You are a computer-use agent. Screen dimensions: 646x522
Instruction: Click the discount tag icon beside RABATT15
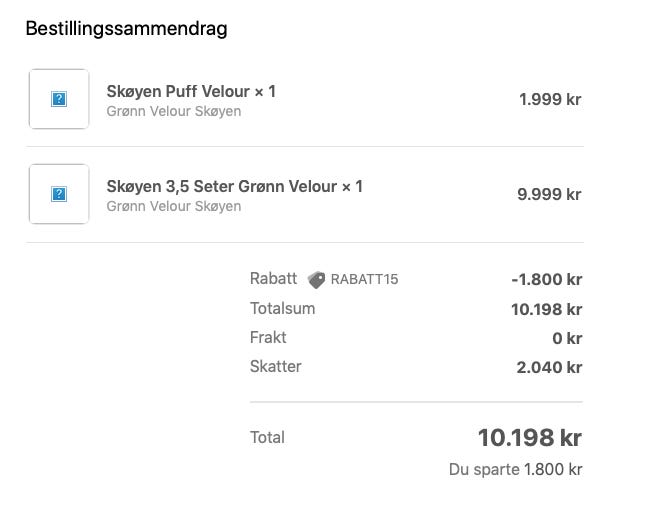[316, 280]
